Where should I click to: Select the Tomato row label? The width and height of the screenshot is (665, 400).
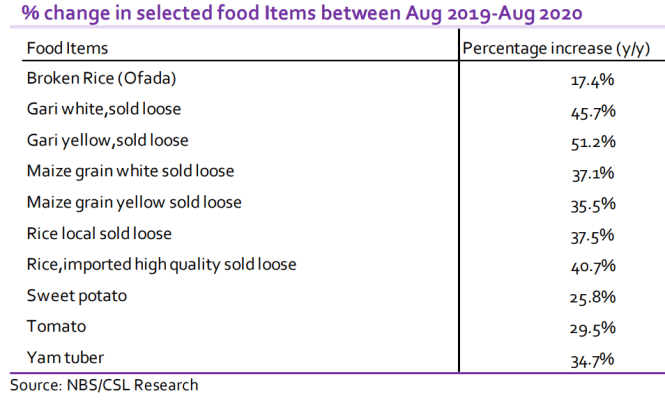coord(56,327)
